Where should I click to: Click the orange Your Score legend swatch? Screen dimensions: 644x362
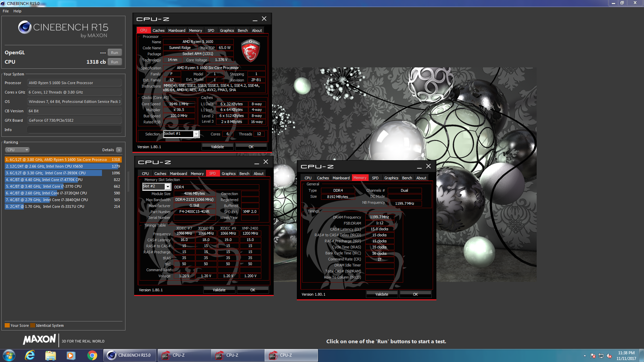pos(7,325)
